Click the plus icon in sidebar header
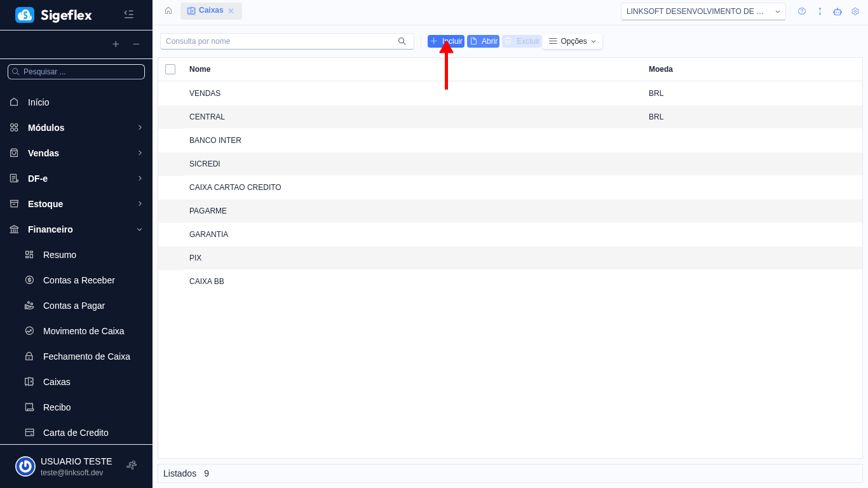 click(x=116, y=44)
